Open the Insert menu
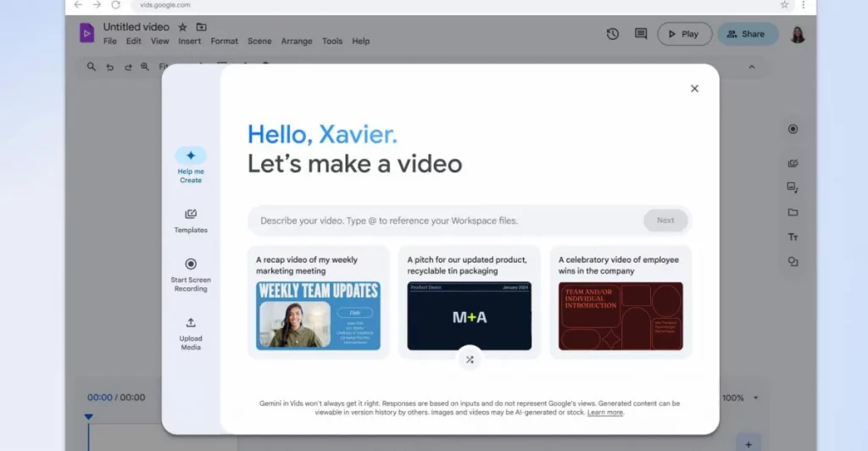The width and height of the screenshot is (868, 451). 190,41
